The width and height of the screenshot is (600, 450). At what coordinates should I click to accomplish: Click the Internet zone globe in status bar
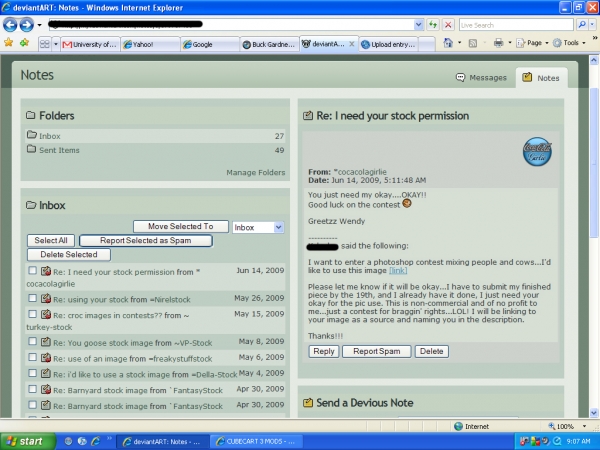[x=458, y=426]
